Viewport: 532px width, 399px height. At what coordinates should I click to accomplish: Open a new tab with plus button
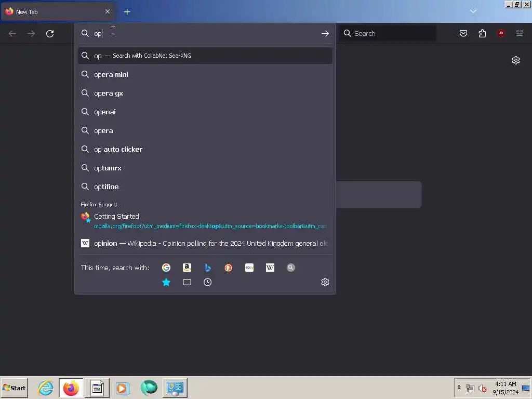[127, 12]
